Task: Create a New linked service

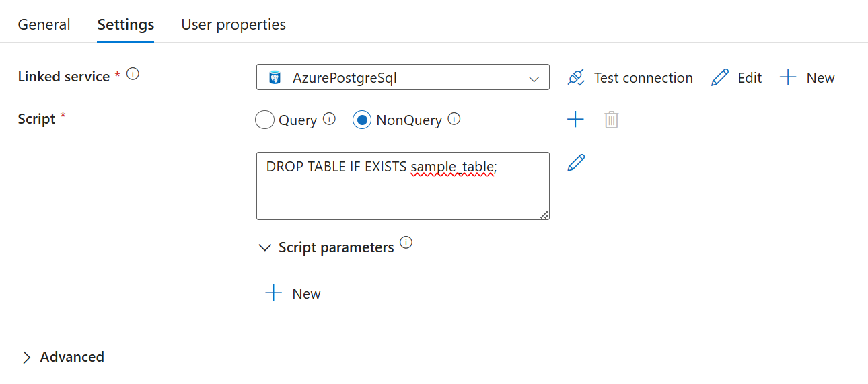Action: point(807,77)
